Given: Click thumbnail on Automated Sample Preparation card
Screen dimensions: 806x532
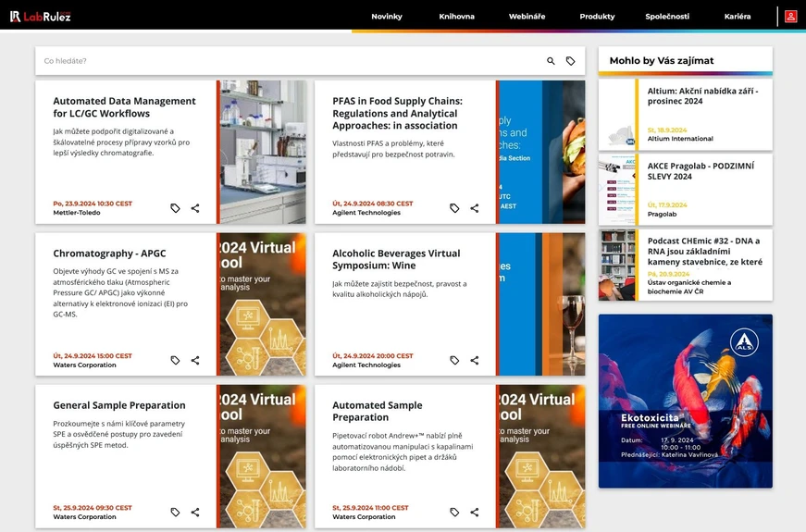Looking at the screenshot, I should click(x=541, y=456).
